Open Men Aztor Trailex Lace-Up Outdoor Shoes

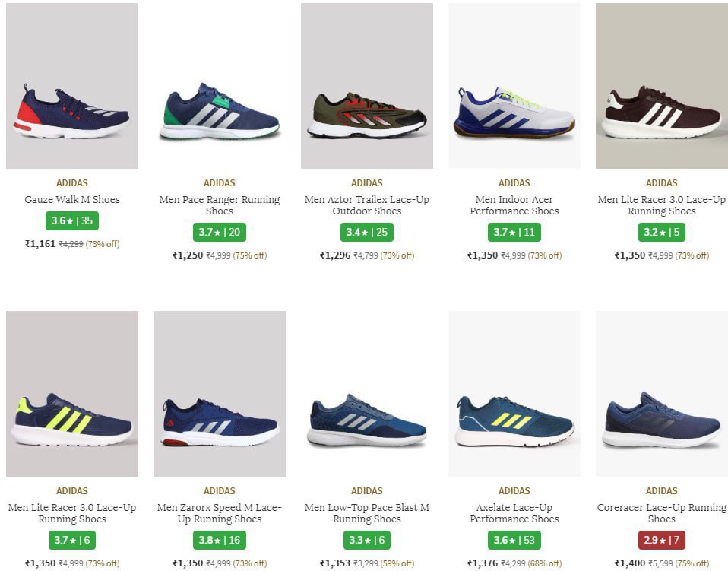(x=367, y=205)
